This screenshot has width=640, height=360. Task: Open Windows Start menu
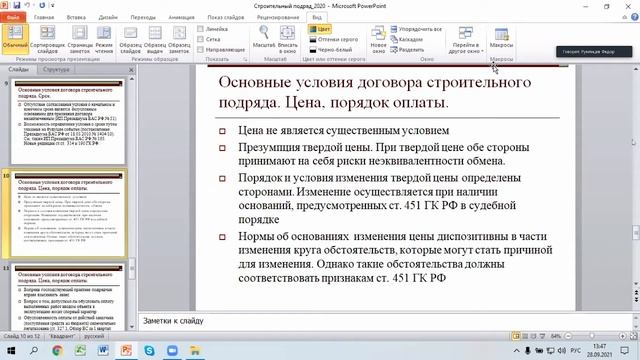pyautogui.click(x=11, y=351)
